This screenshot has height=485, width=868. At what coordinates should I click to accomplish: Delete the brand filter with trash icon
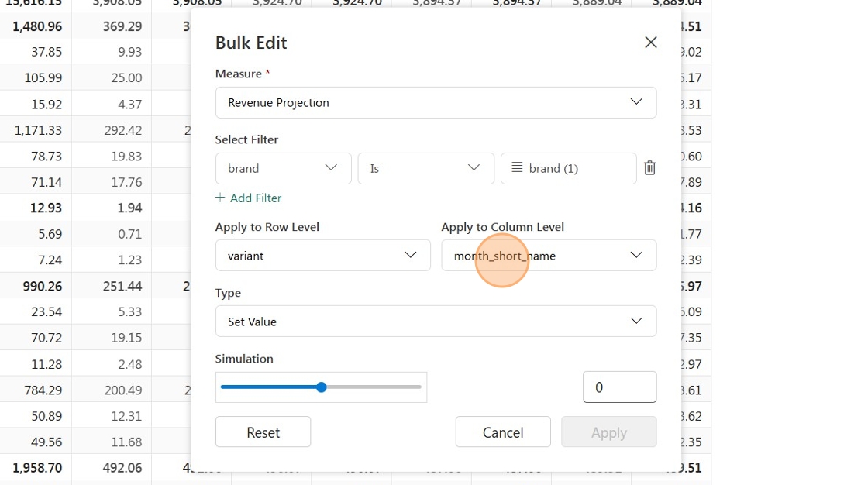click(x=650, y=168)
